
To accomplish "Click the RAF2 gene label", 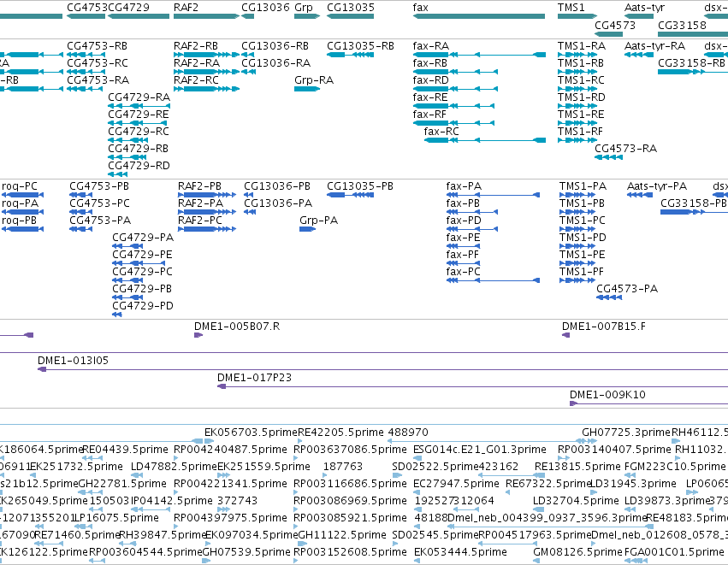I will pyautogui.click(x=186, y=8).
